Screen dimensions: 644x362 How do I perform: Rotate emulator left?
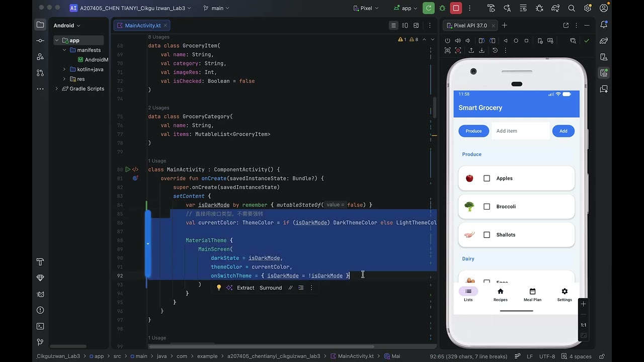[481, 41]
